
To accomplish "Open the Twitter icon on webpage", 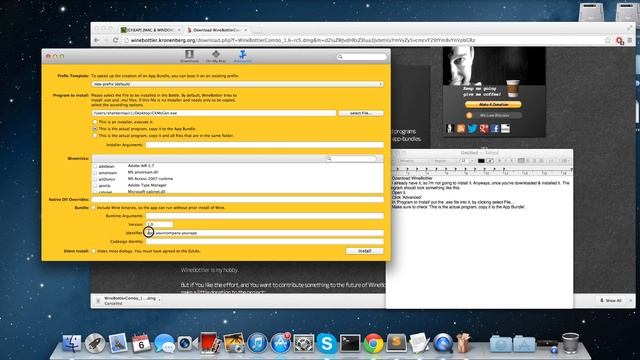I will coord(472,129).
